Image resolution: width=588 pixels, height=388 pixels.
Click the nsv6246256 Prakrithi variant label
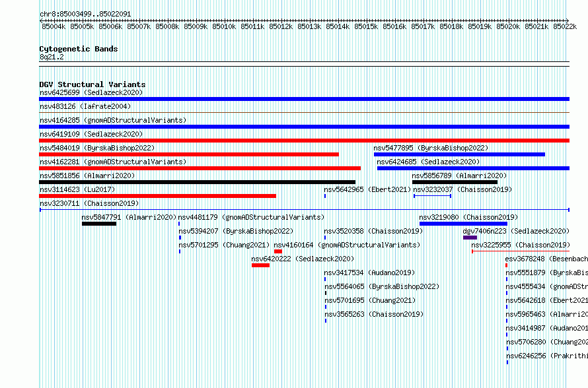(547, 356)
